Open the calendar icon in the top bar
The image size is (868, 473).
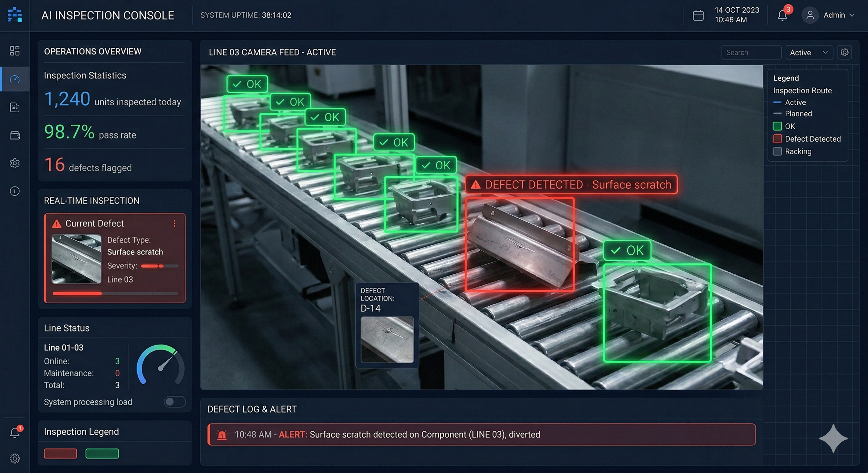[698, 15]
